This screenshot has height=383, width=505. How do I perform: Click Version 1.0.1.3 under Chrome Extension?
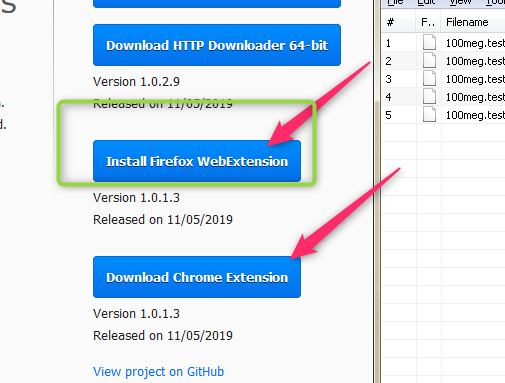pos(136,314)
